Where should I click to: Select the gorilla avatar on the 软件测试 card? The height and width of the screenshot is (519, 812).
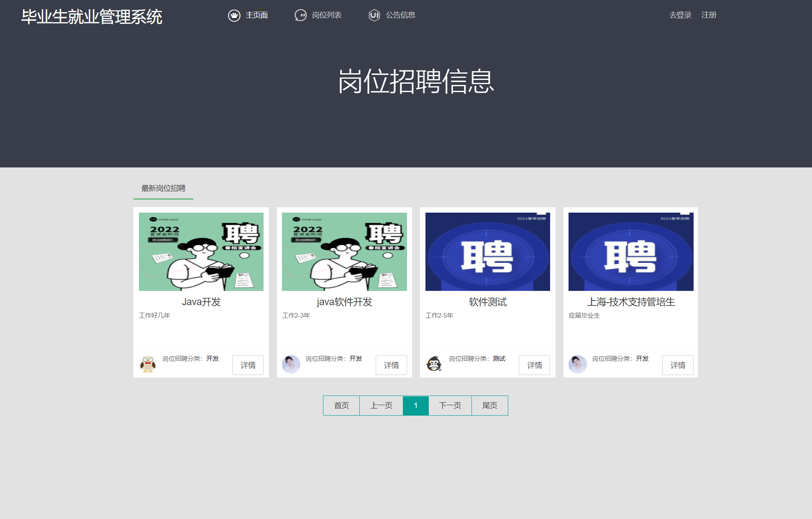(434, 364)
